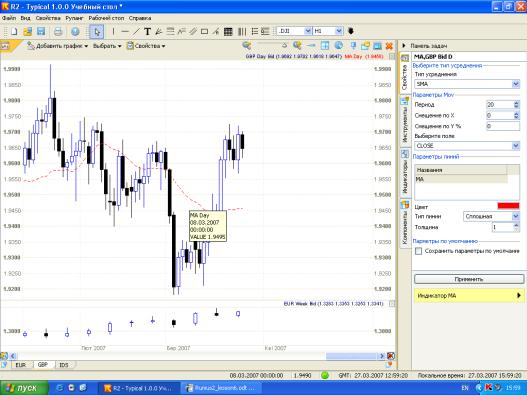Click the Смещение по Y % input field
This screenshot has width=527, height=396.
[502, 126]
